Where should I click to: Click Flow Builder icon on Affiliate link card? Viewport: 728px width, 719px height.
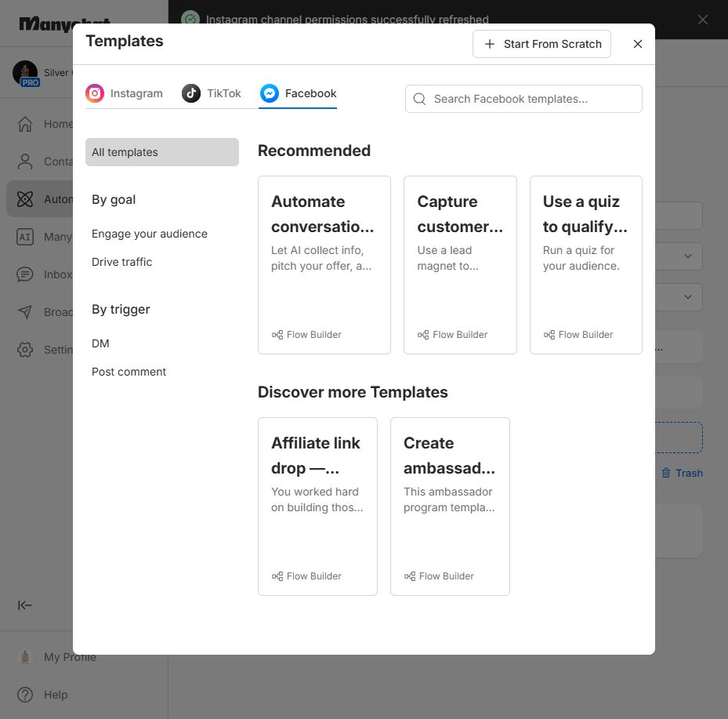(277, 576)
